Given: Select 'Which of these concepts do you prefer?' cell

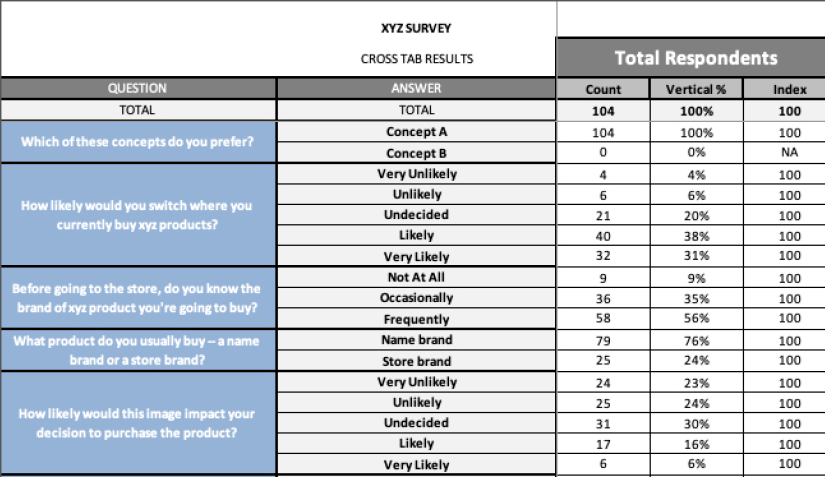Looking at the screenshot, I should pos(138,142).
